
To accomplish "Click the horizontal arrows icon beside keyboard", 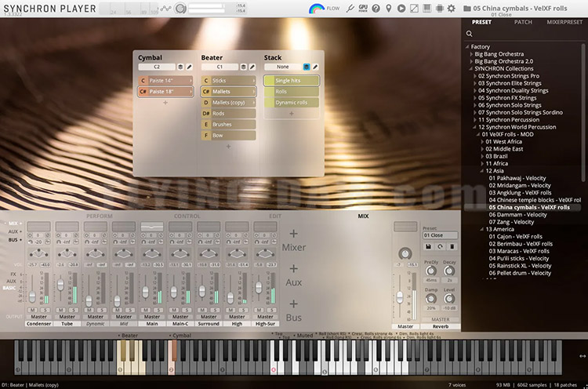I will tap(582, 356).
